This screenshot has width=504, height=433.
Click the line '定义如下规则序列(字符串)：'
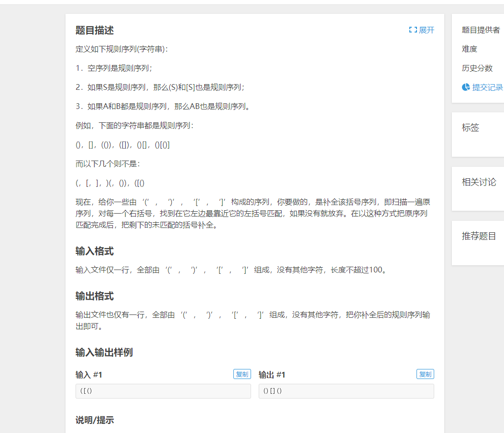tap(122, 49)
